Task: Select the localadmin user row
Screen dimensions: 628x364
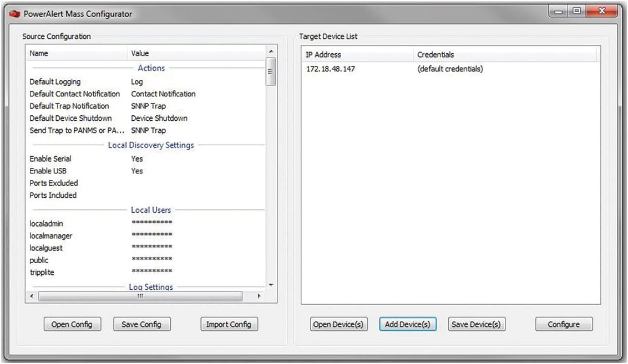Action: click(146, 224)
